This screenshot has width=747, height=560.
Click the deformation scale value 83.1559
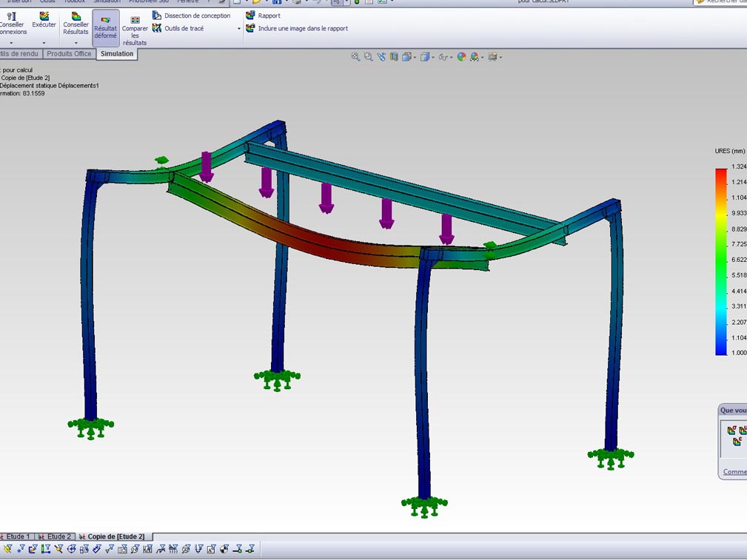33,93
